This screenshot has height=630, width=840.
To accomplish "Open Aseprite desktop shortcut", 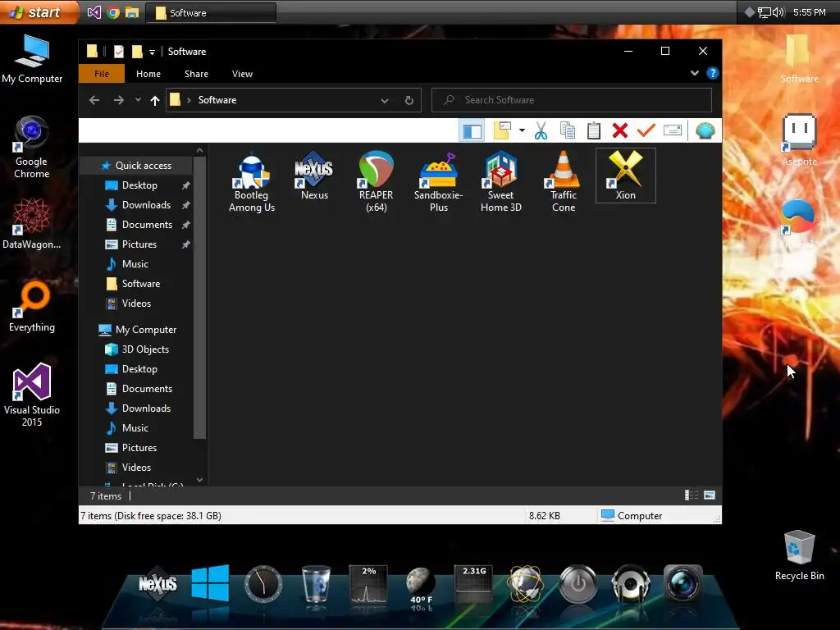I will [x=799, y=139].
